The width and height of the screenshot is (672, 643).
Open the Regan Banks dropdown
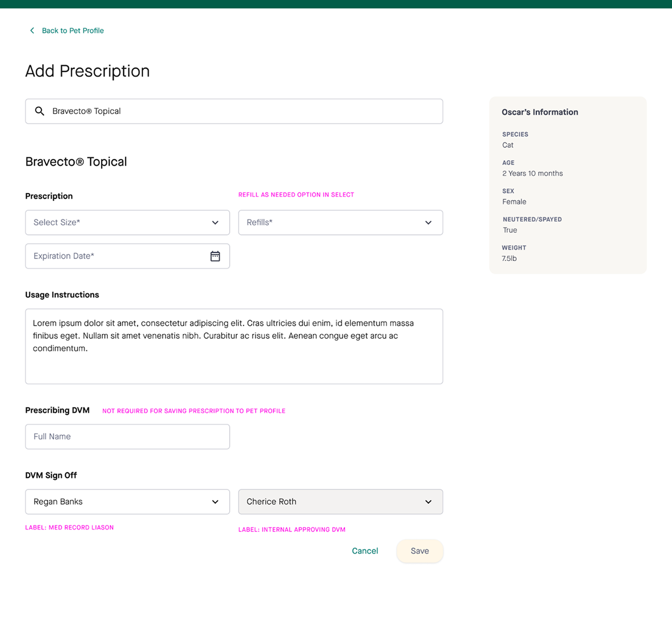(x=127, y=502)
